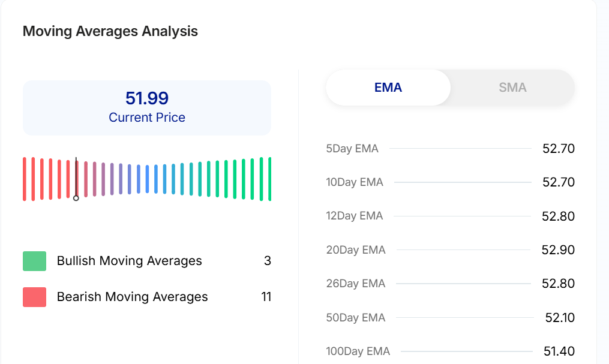Click the 26Day EMA label
Viewport: 609px width, 364px height.
tap(355, 284)
